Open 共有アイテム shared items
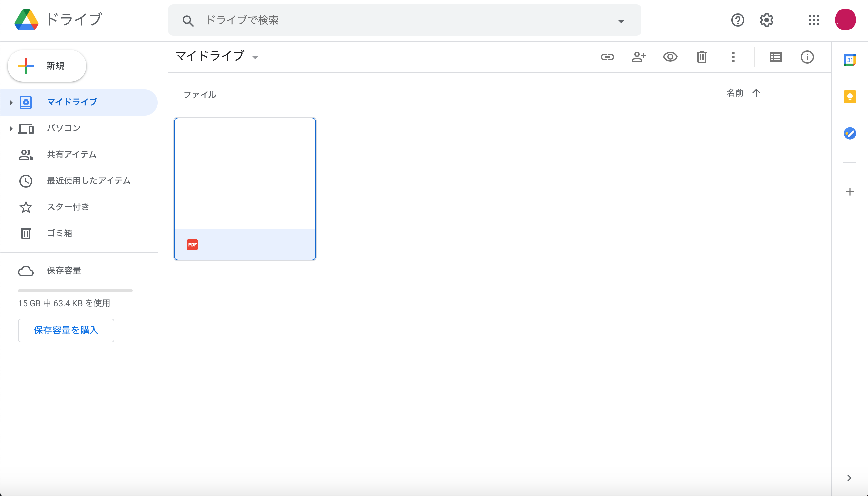This screenshot has width=868, height=496. point(79,155)
